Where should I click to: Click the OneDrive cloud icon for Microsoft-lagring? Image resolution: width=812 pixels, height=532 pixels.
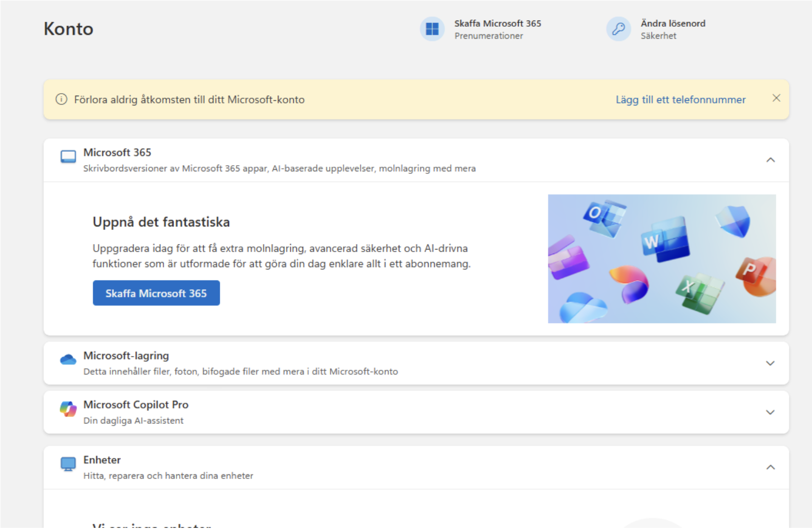point(68,360)
